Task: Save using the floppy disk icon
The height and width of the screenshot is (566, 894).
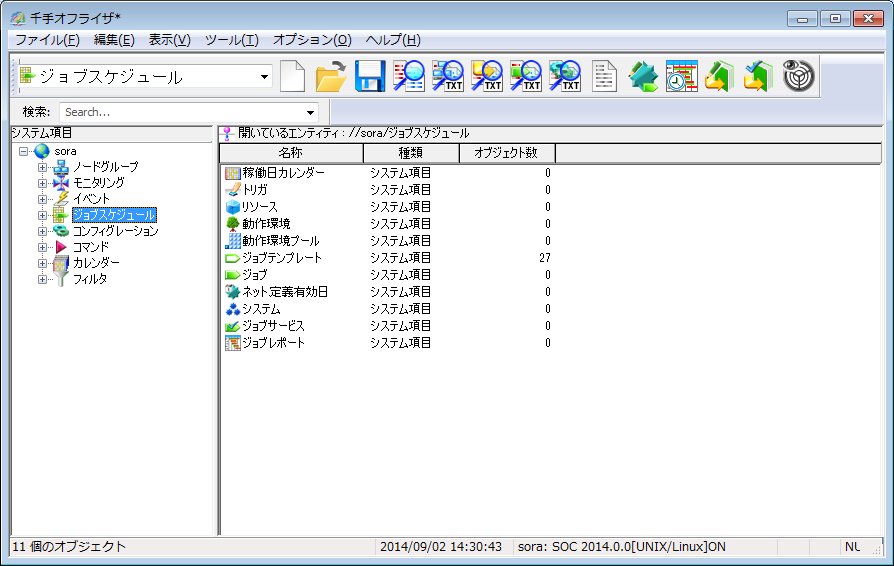Action: [x=370, y=76]
